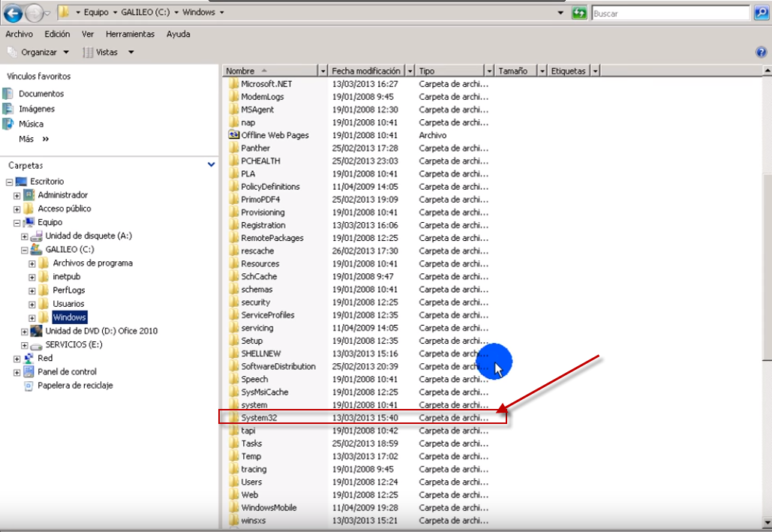
Task: Select Papelera de reciclaje in tree
Action: tap(75, 385)
